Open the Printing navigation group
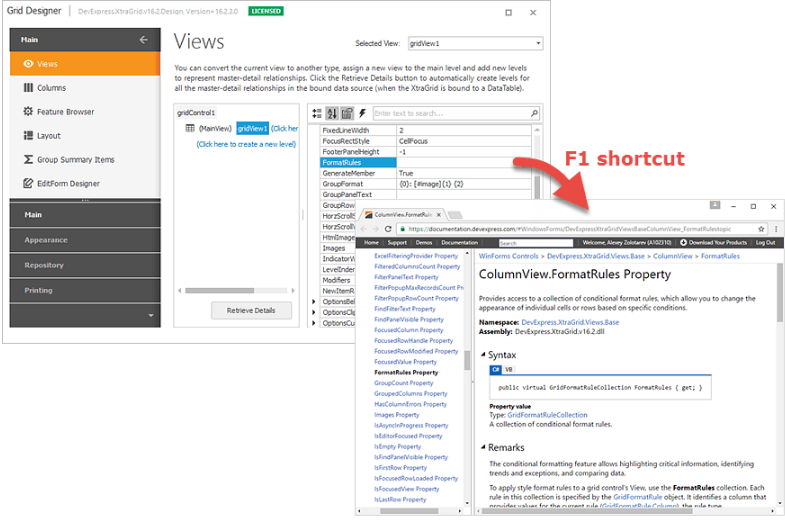Screen dimensions: 785x520 pos(85,290)
